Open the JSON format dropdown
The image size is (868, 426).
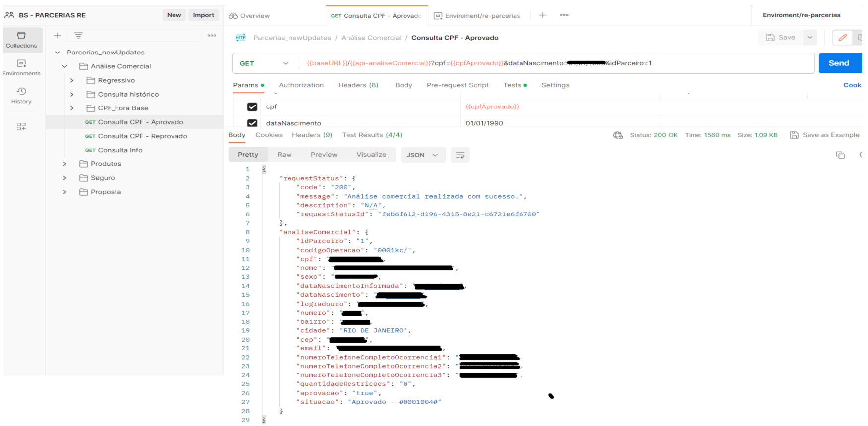coord(422,155)
